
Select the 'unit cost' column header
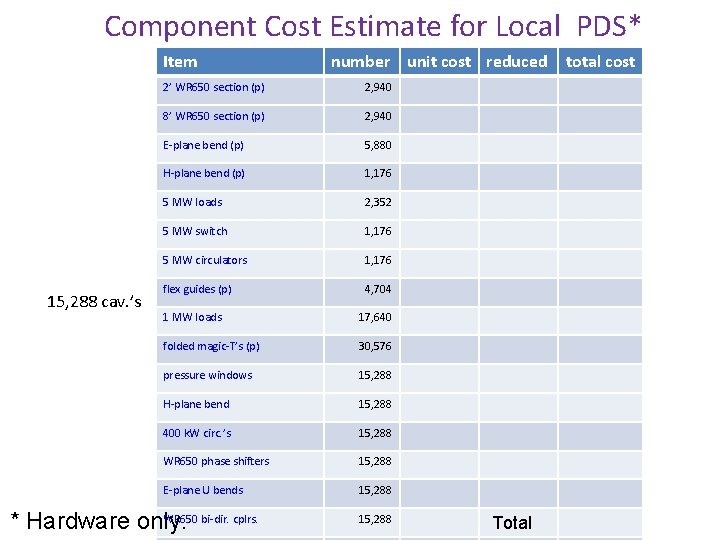[x=439, y=62]
